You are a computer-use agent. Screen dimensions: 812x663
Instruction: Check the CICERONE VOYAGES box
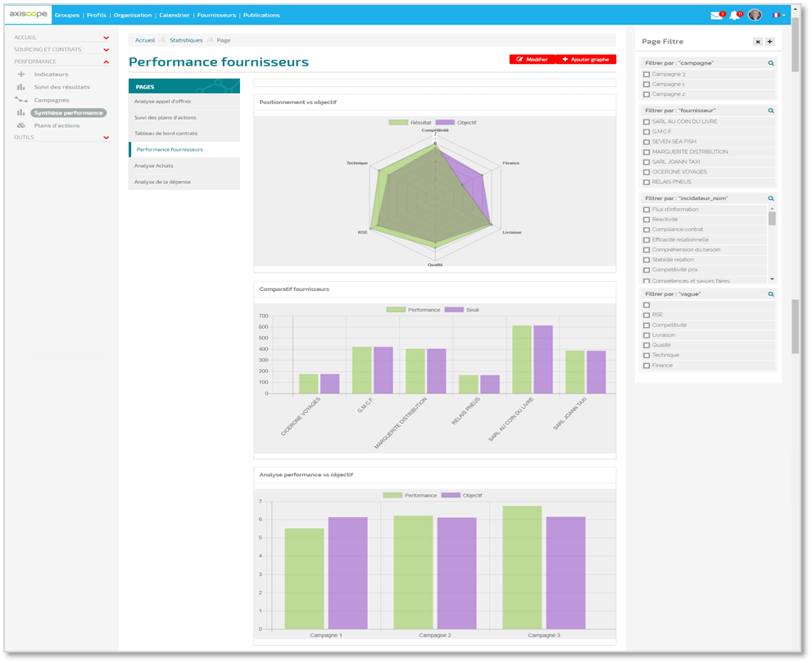click(x=646, y=172)
